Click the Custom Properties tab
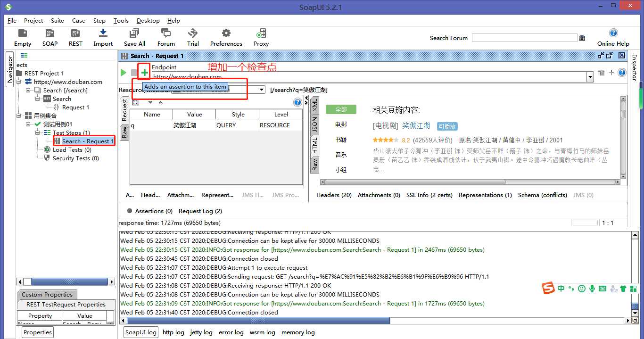Image resolution: width=644 pixels, height=339 pixels. 47,294
